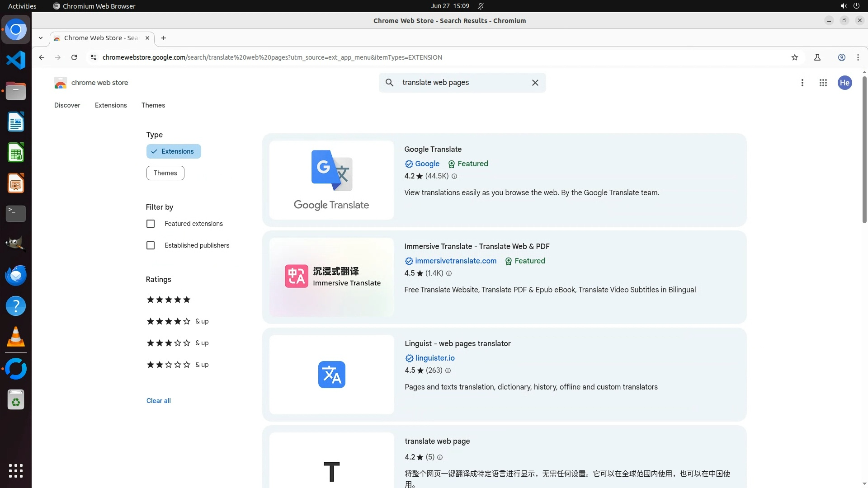The image size is (868, 488).
Task: Open the Google apps grid icon
Action: tap(823, 83)
